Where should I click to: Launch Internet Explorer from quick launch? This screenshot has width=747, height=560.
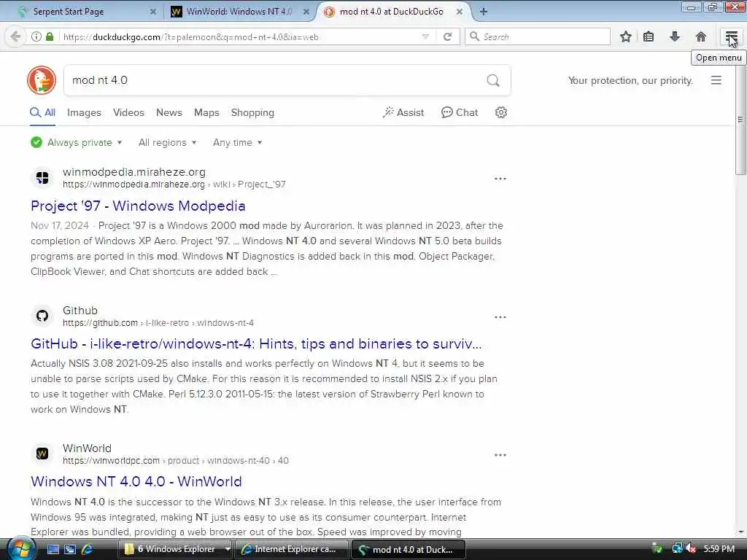[x=87, y=549]
